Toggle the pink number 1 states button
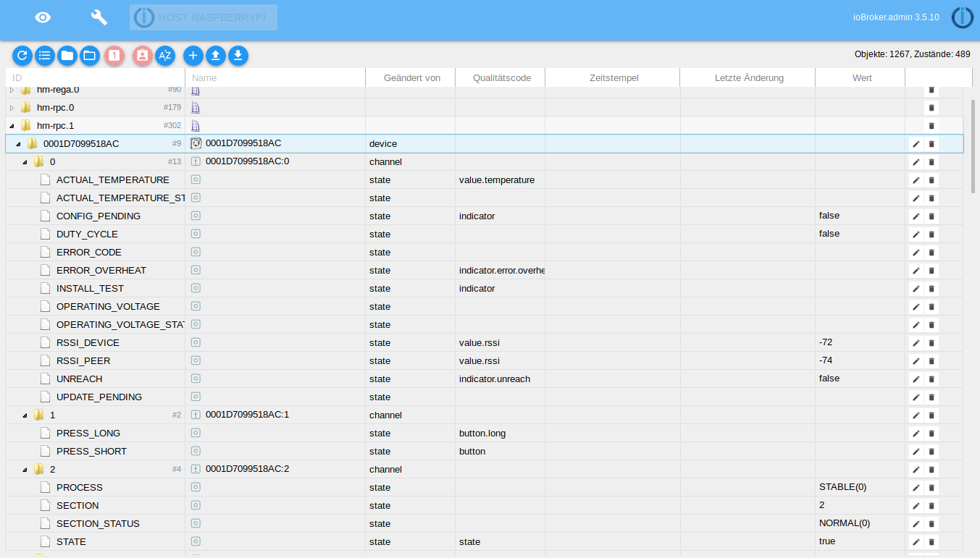This screenshot has height=558, width=980. 114,55
